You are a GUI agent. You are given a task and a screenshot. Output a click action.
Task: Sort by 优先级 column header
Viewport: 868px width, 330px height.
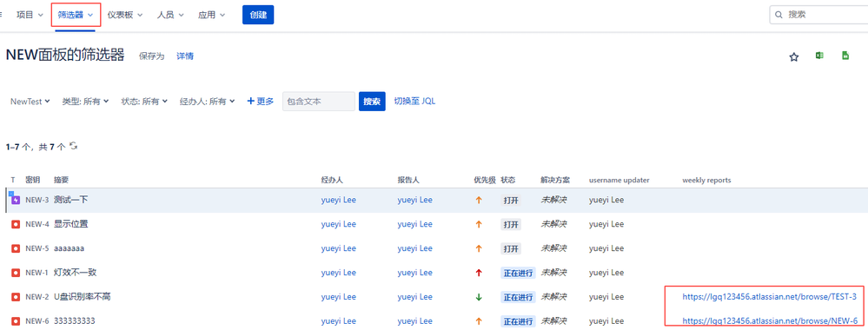click(484, 180)
